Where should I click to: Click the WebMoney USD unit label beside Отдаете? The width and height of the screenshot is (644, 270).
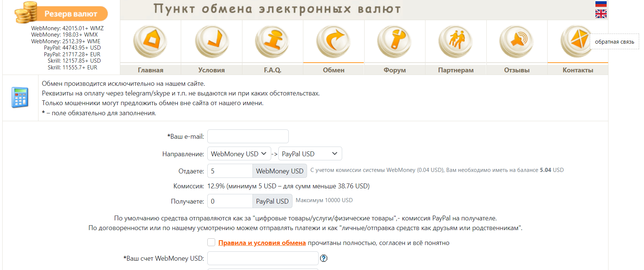(280, 171)
